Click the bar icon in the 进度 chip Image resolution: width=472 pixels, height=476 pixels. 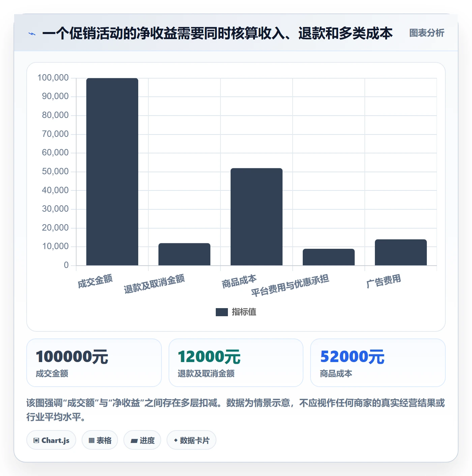tap(134, 441)
